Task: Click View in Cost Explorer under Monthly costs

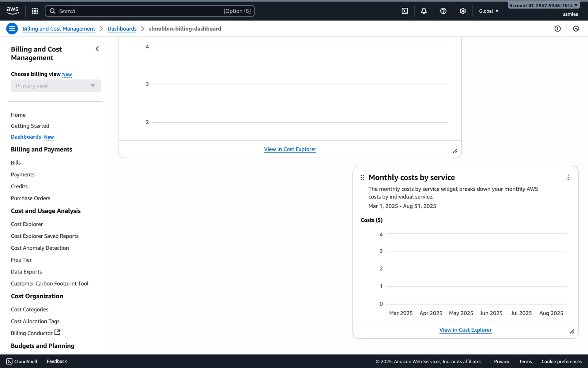Action: pyautogui.click(x=465, y=330)
